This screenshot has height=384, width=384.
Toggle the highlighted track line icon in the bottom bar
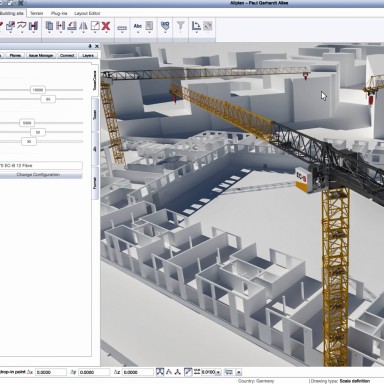(188, 372)
